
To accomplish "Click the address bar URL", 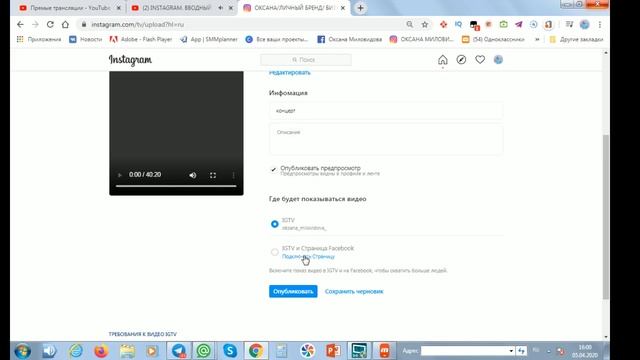I will click(x=138, y=24).
